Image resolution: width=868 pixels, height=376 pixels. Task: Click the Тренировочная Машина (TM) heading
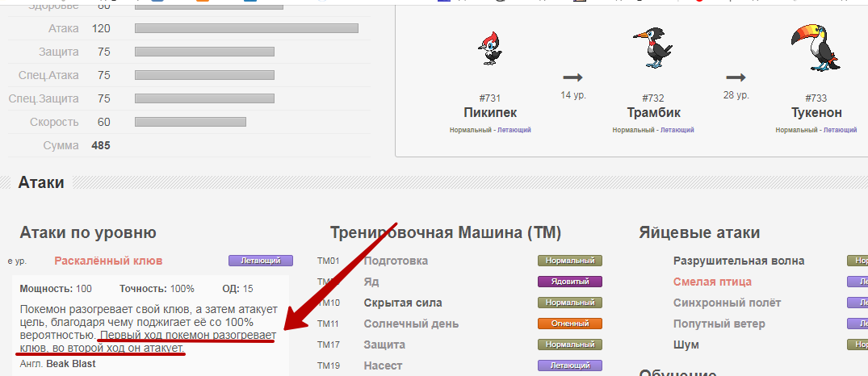tap(446, 233)
